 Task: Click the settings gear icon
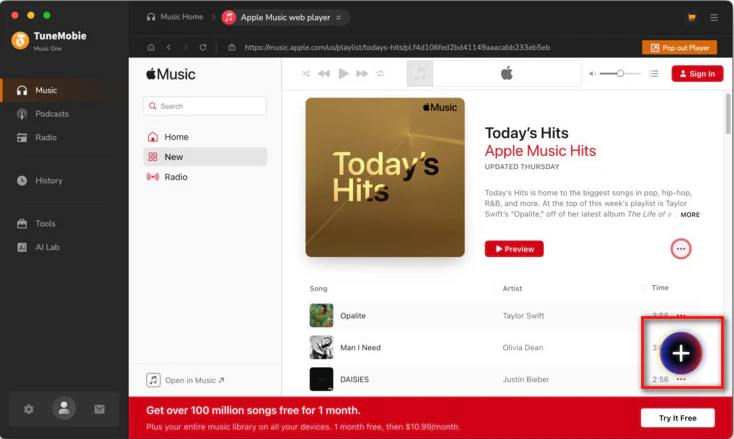point(29,410)
